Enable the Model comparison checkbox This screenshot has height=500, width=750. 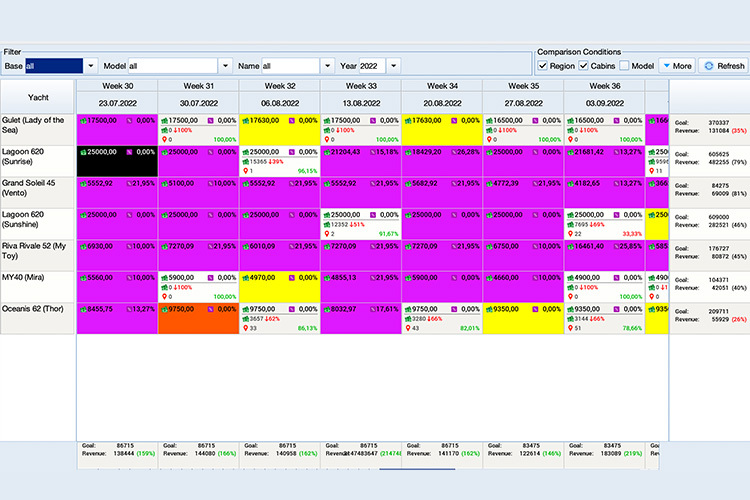pyautogui.click(x=625, y=66)
